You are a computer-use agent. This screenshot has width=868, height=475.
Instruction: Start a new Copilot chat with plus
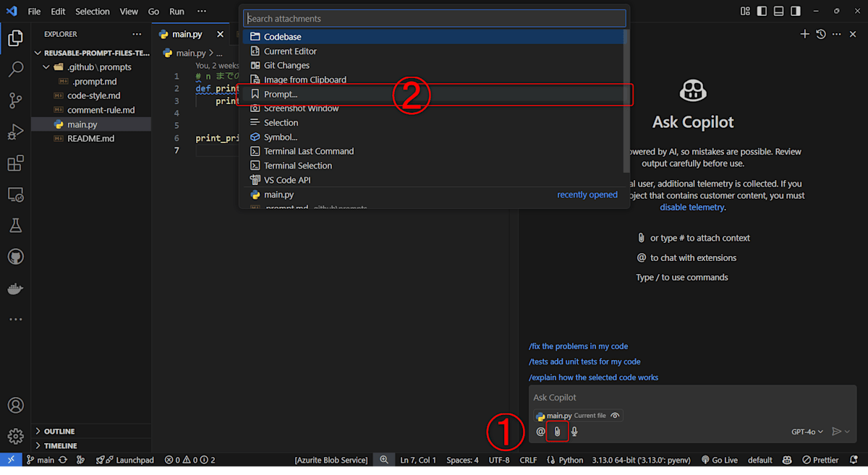[804, 34]
